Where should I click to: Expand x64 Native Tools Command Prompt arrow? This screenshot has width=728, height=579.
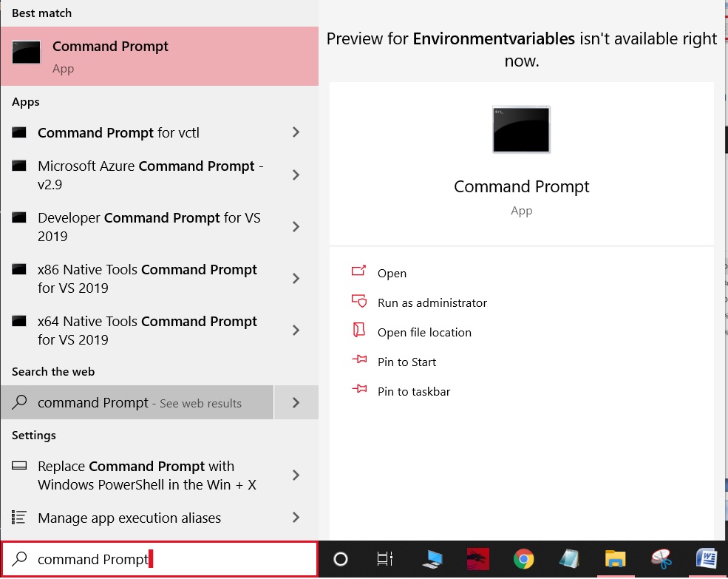(296, 331)
